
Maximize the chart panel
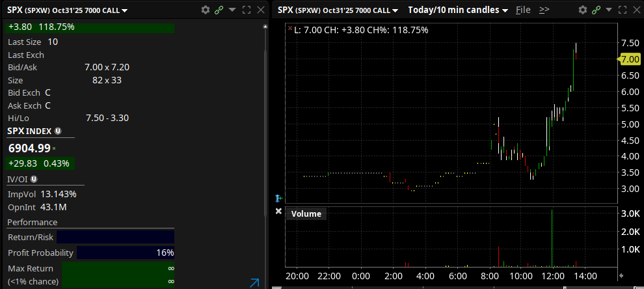click(623, 10)
